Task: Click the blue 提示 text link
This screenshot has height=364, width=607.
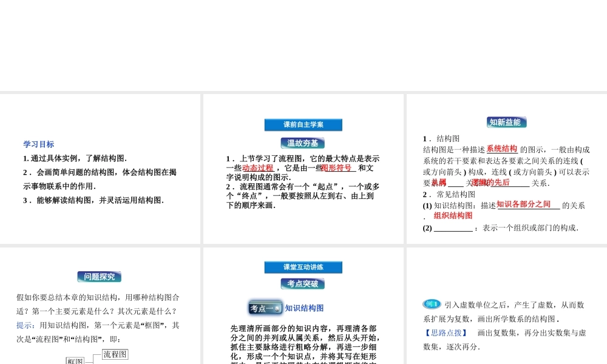Action: (23, 325)
